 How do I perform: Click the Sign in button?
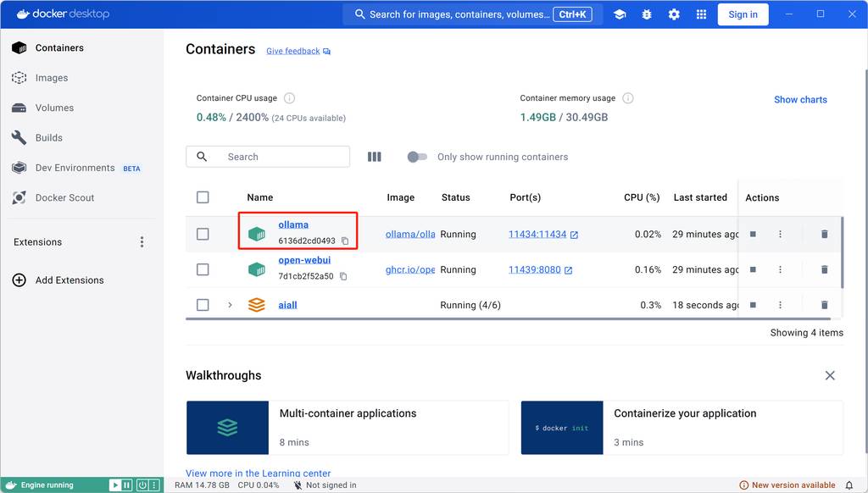[743, 14]
